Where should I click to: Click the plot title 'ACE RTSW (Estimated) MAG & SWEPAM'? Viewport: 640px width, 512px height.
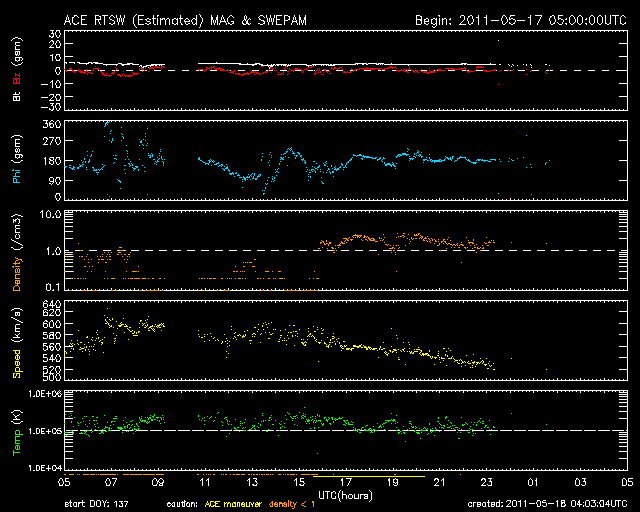(x=185, y=20)
